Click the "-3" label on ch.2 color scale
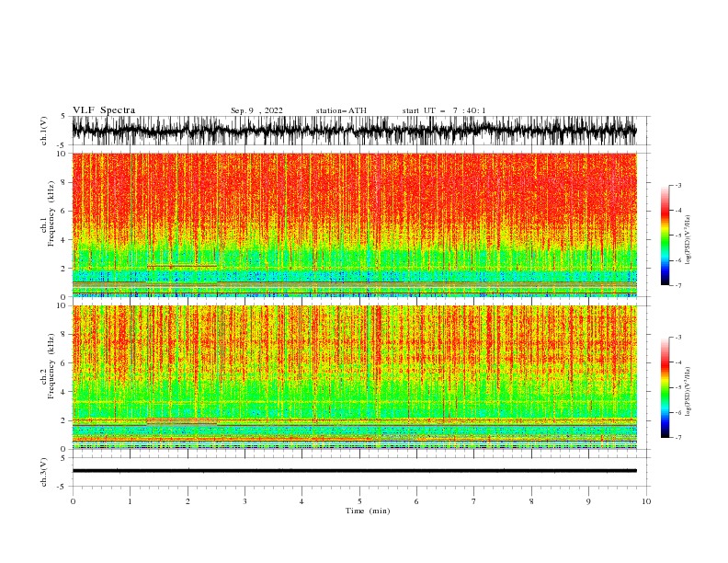 click(x=677, y=338)
